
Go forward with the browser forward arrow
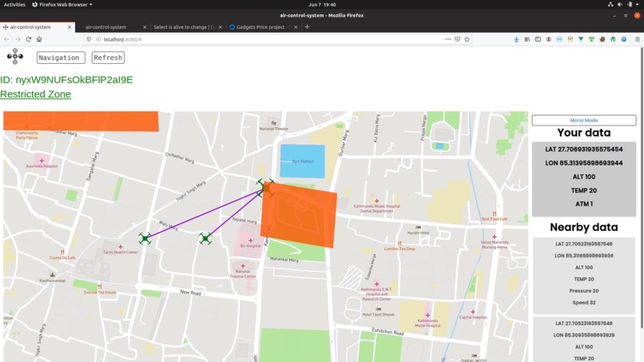[x=18, y=39]
